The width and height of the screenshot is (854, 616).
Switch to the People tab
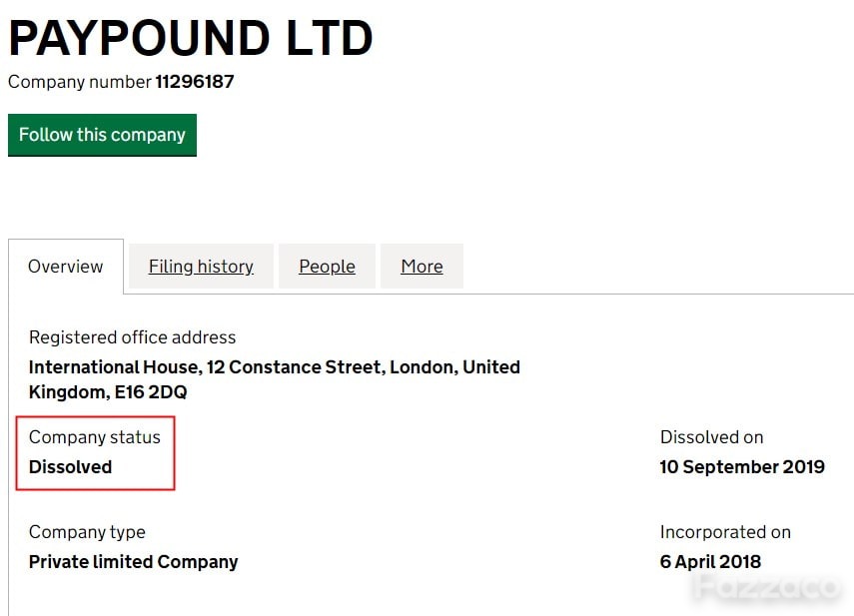tap(327, 267)
